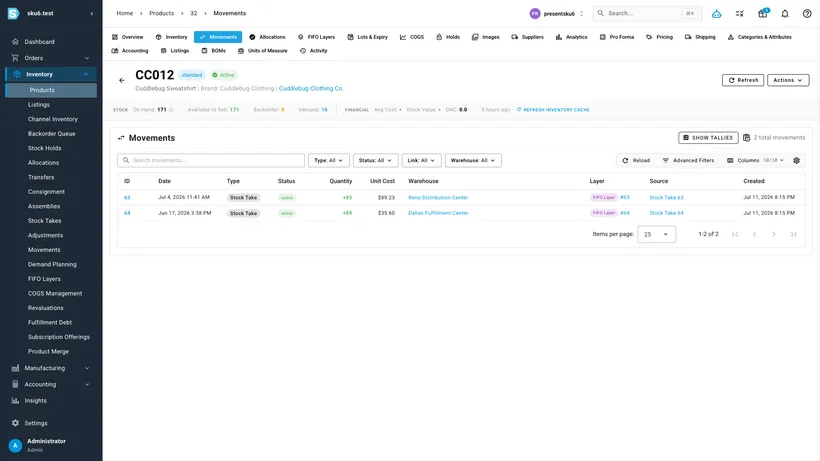Open Insights in sidebar
820x461 pixels.
point(51,400)
